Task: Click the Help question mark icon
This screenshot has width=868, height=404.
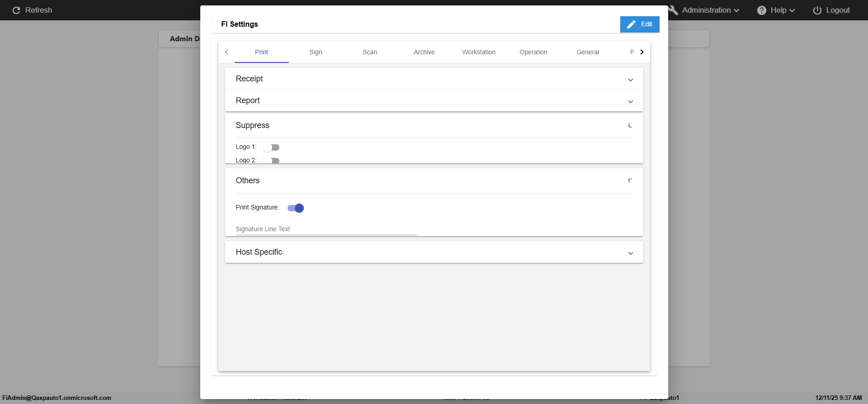Action: [x=762, y=10]
